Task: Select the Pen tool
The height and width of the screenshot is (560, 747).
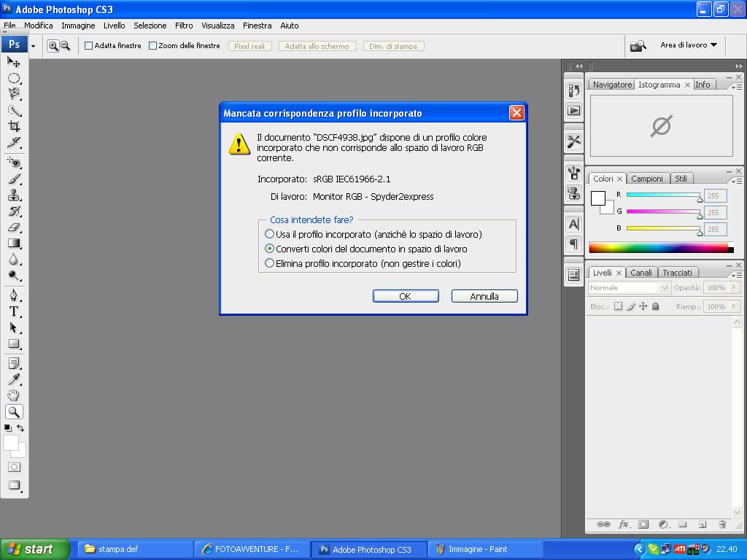Action: [x=14, y=295]
